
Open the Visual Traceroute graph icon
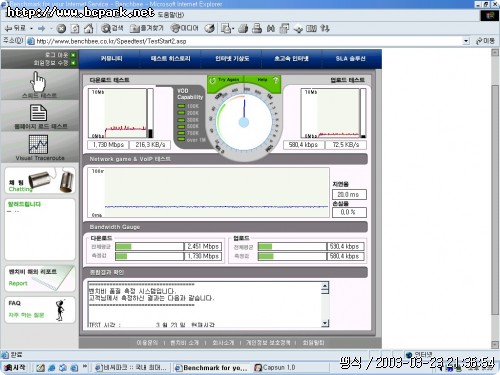coord(38,144)
